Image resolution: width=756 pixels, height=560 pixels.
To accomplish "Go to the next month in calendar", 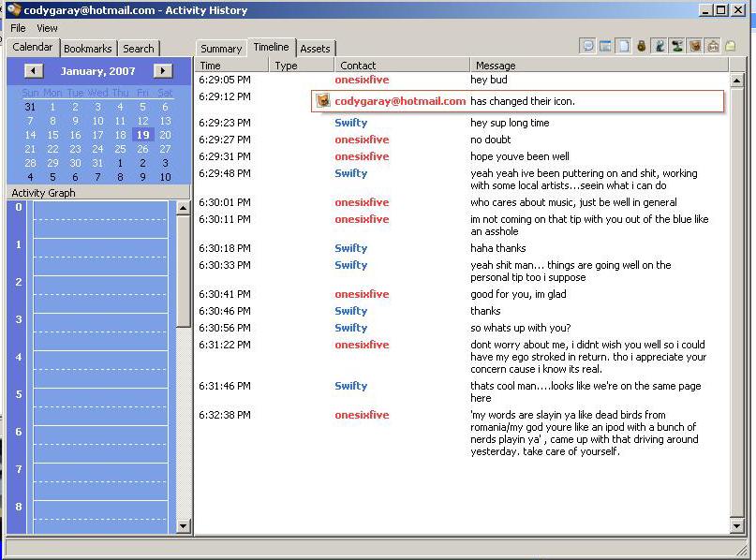I will click(x=163, y=71).
